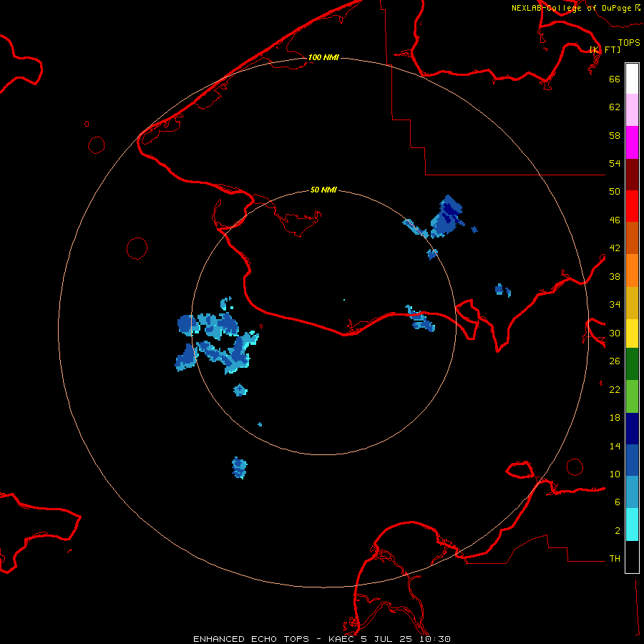The height and width of the screenshot is (644, 644).
Task: Click the 22 legend value
Action: pos(615,389)
